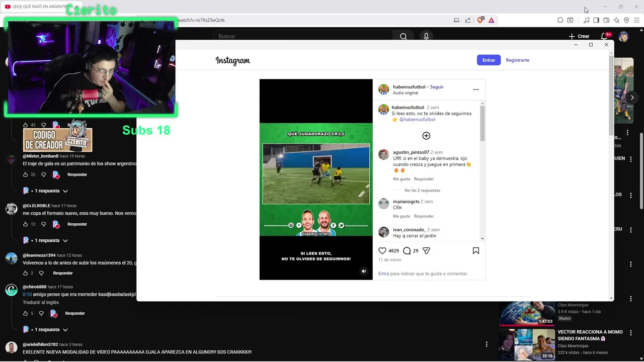Click the YouTube search magnifier button
644x362 pixels.
point(404,36)
